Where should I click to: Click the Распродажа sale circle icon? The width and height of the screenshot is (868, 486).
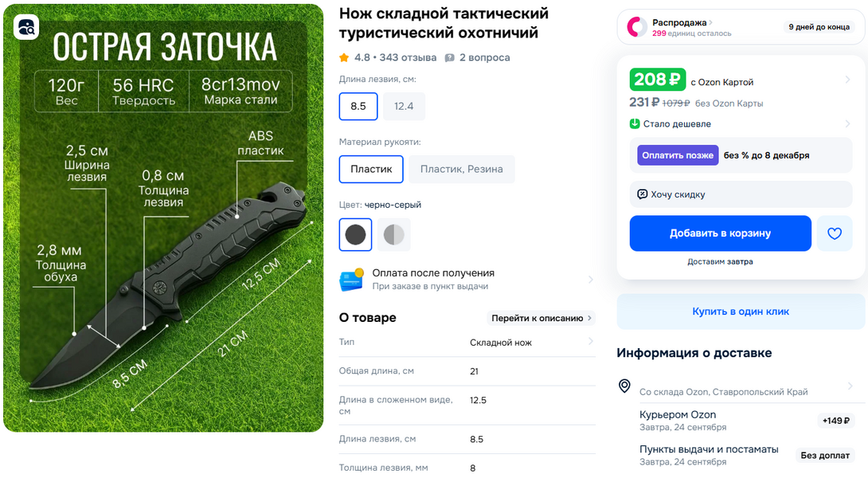[x=636, y=26]
